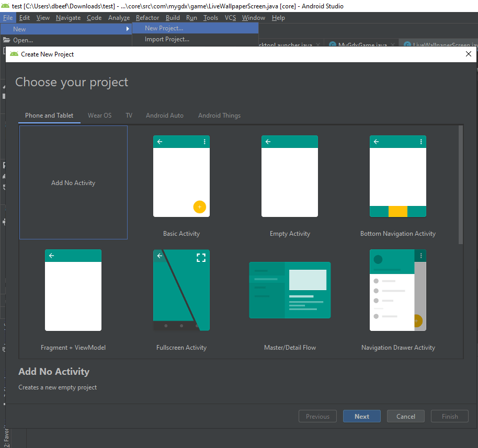478x448 pixels.
Task: Select the Add No Activity option
Action: coord(73,182)
